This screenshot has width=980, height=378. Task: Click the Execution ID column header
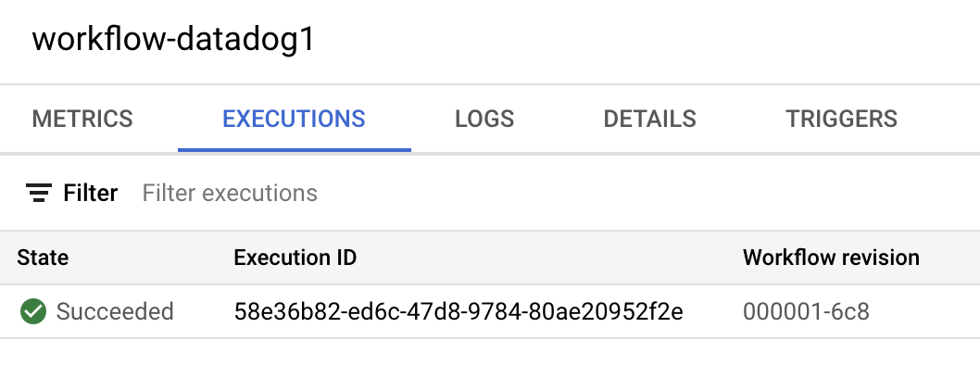click(295, 258)
